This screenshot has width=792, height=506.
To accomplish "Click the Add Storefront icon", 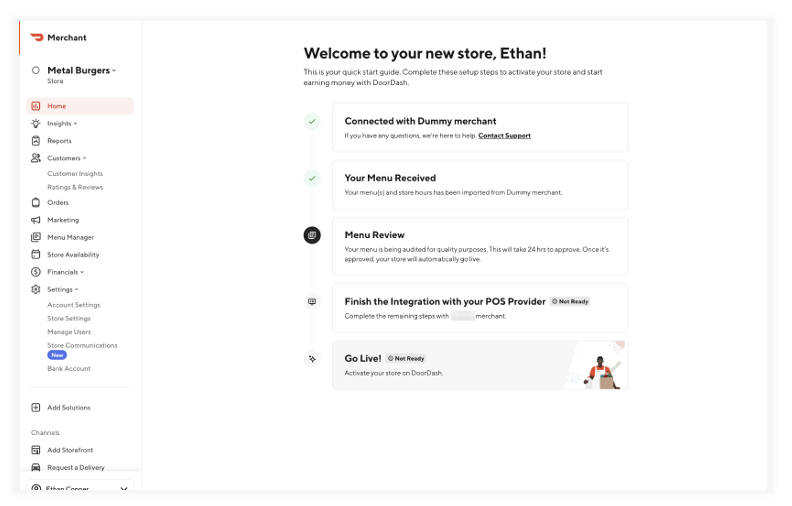I will (36, 450).
